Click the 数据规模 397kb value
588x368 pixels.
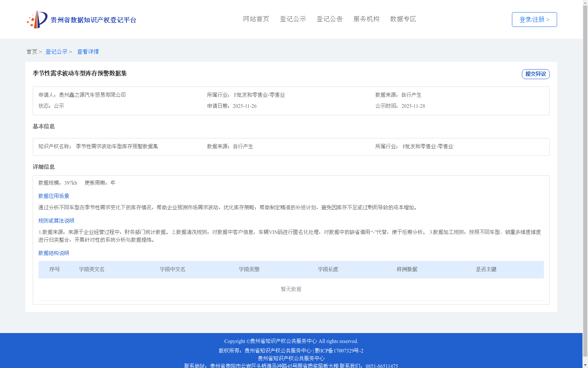(x=71, y=183)
